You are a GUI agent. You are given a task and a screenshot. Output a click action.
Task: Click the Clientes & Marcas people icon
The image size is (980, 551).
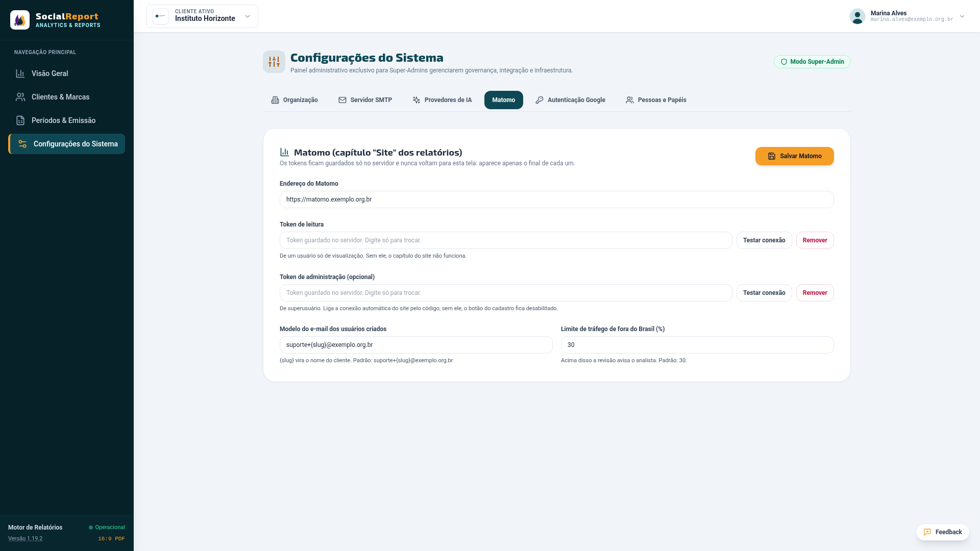click(20, 97)
